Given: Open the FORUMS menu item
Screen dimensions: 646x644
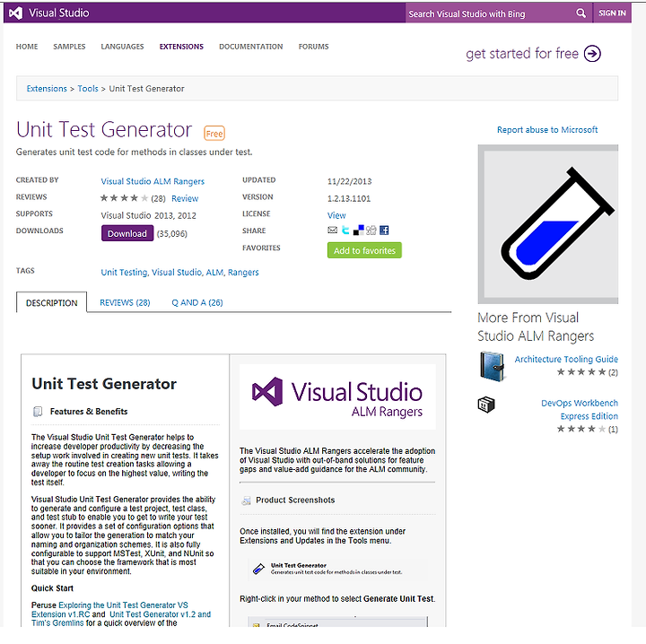Looking at the screenshot, I should pyautogui.click(x=313, y=47).
